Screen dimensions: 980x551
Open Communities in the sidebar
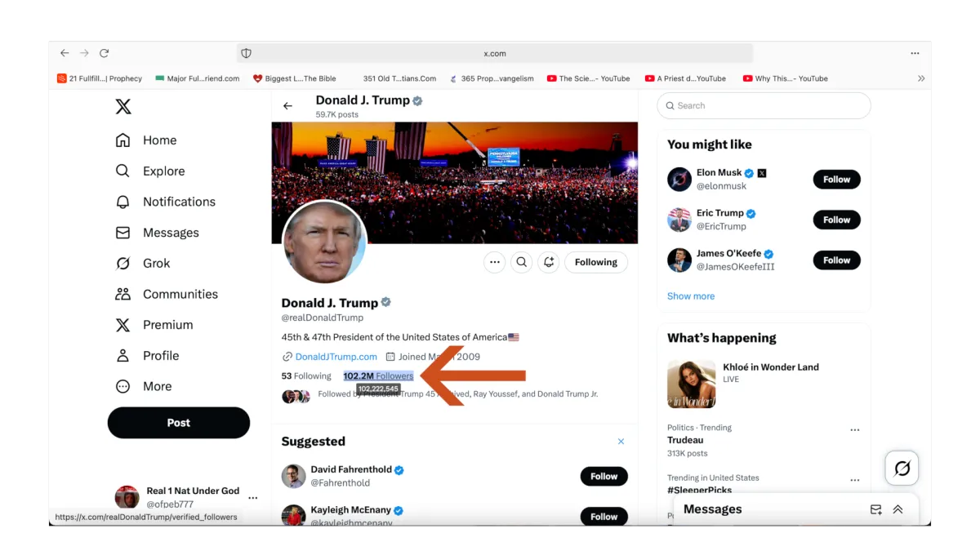pos(167,294)
